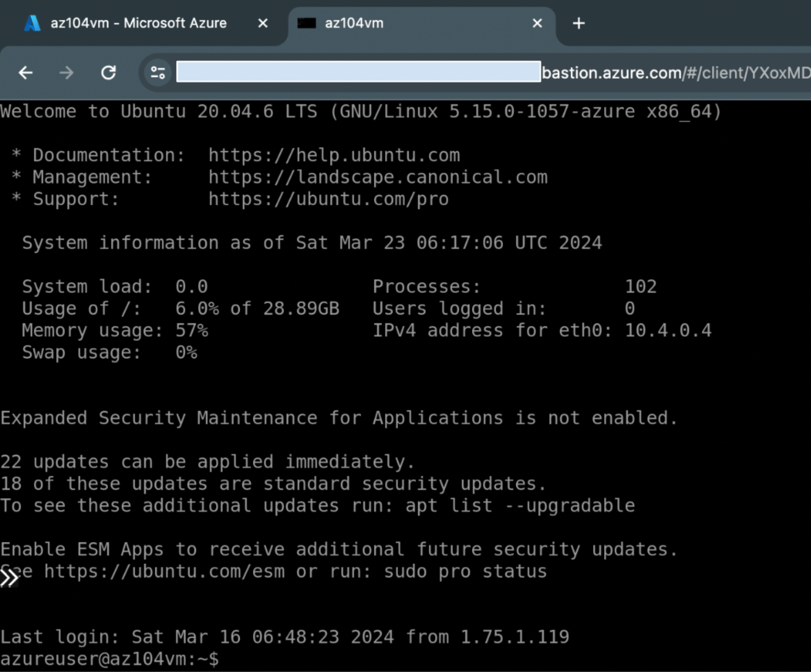The image size is (811, 672).
Task: Expand the Bastion side panel double-chevron
Action: 9,578
